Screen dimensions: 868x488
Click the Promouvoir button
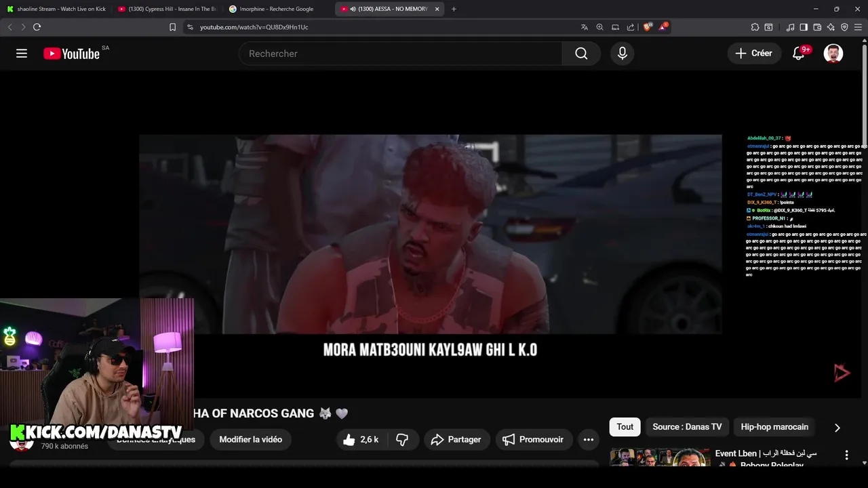click(533, 439)
